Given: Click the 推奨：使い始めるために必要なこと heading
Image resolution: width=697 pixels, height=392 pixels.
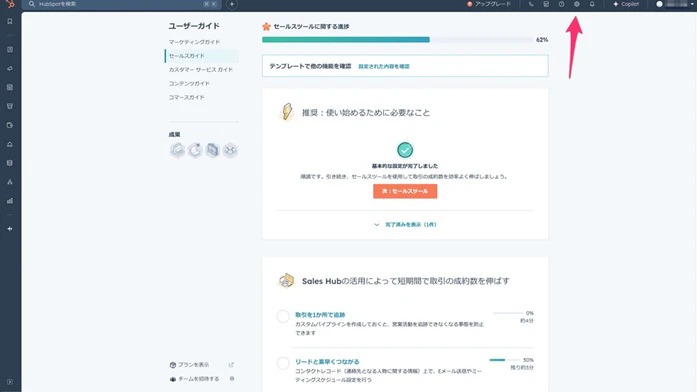Looking at the screenshot, I should click(366, 113).
